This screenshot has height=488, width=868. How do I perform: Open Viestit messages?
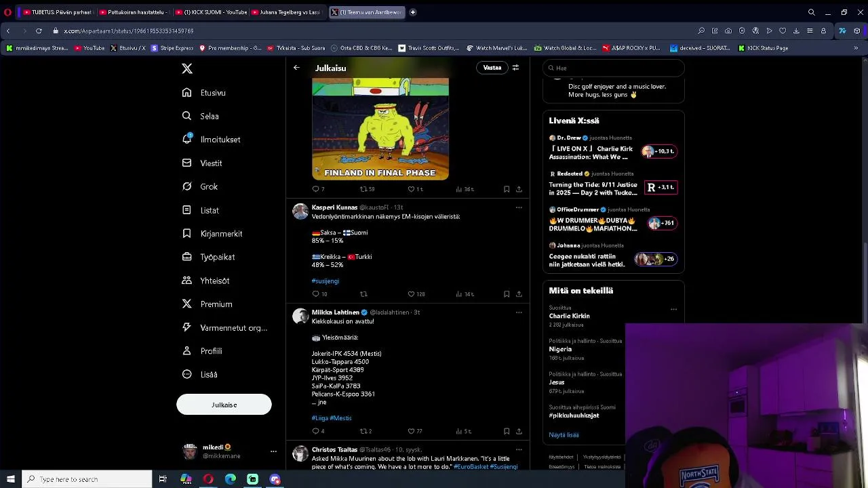pyautogui.click(x=202, y=163)
